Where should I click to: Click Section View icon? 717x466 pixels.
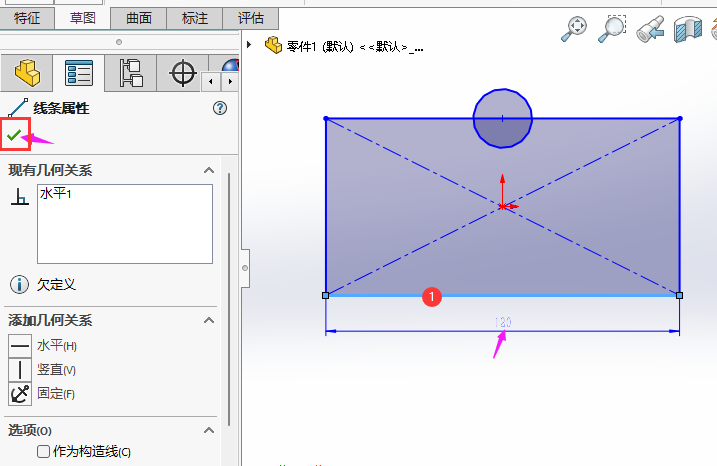688,29
